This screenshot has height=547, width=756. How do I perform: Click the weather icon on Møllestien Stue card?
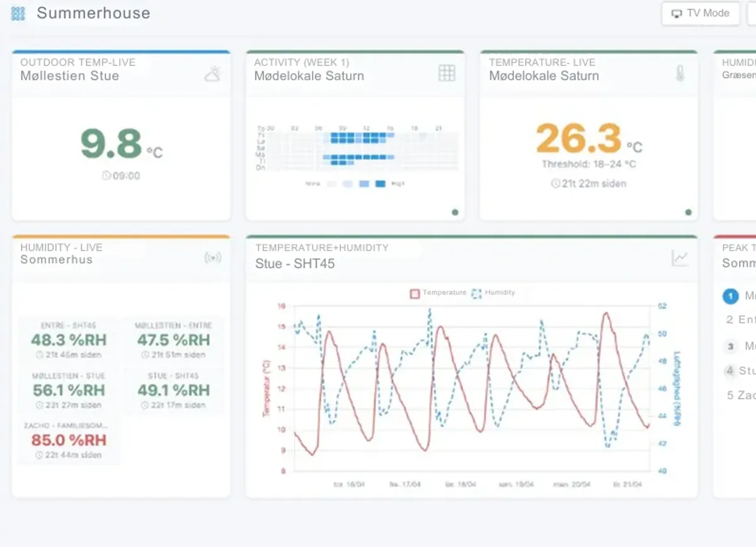click(x=213, y=74)
